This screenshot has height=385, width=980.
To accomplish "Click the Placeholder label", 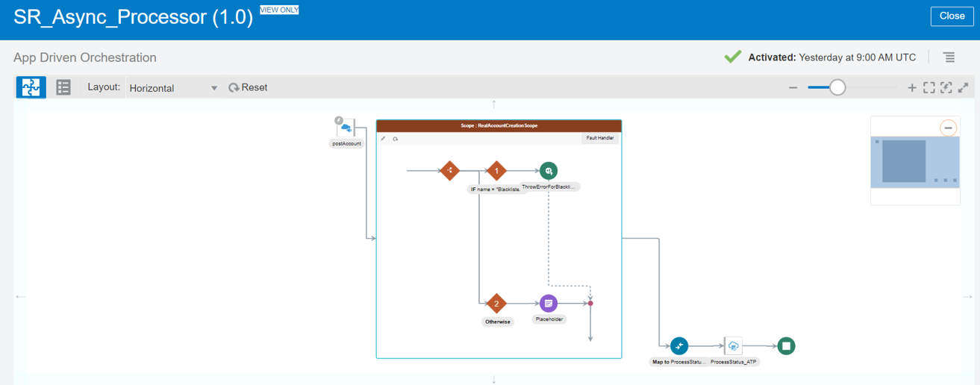I will point(549,319).
